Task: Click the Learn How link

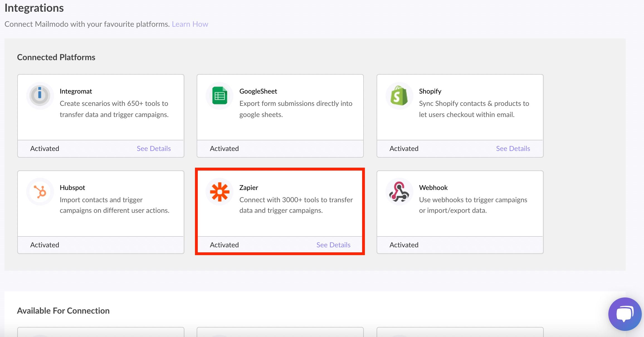Action: click(x=190, y=24)
